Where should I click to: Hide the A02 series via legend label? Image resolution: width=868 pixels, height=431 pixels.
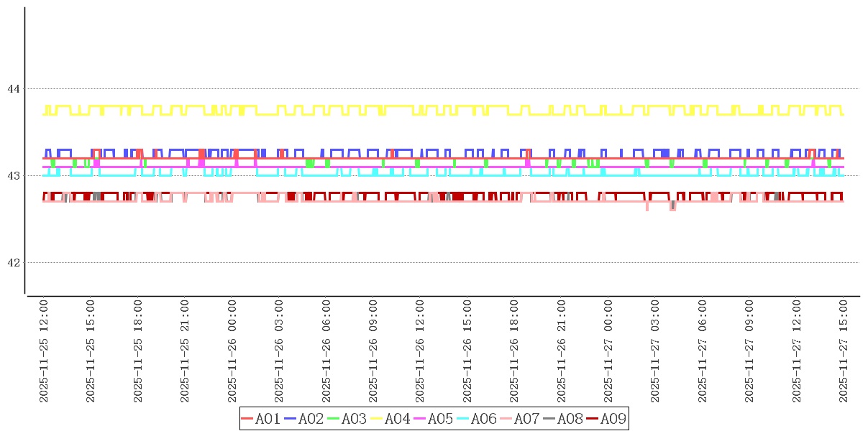tap(311, 419)
